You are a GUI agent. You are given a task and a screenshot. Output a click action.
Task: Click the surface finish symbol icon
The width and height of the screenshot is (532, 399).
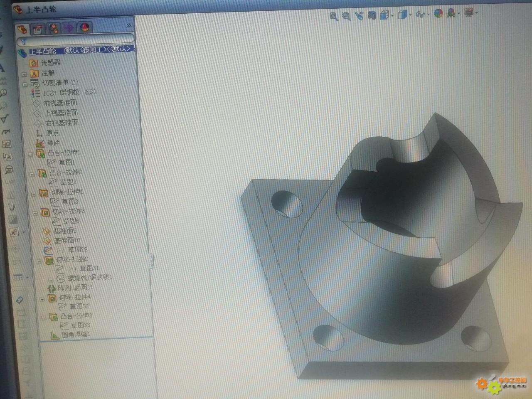pyautogui.click(x=4, y=119)
